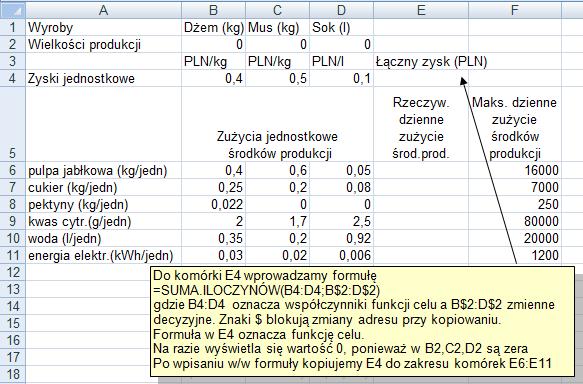Select cell B2 containing 0
Image resolution: width=583 pixels, height=384 pixels.
point(213,44)
